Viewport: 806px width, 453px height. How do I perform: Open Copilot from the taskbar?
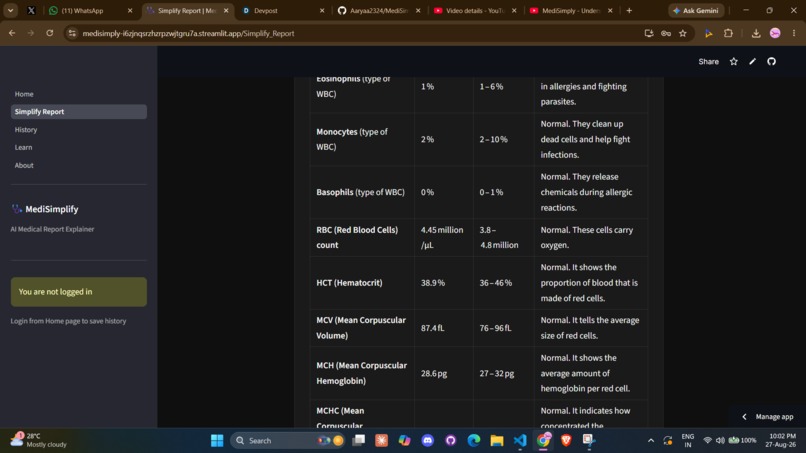[x=405, y=440]
